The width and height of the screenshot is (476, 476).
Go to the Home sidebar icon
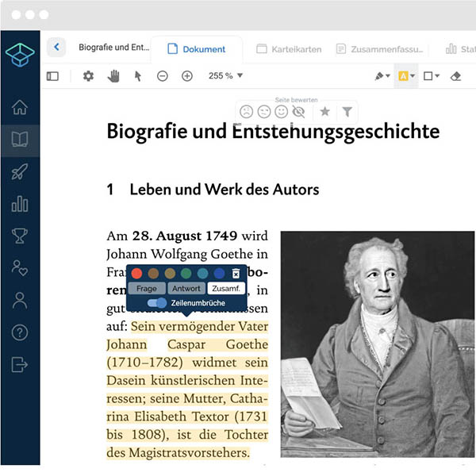pos(20,107)
